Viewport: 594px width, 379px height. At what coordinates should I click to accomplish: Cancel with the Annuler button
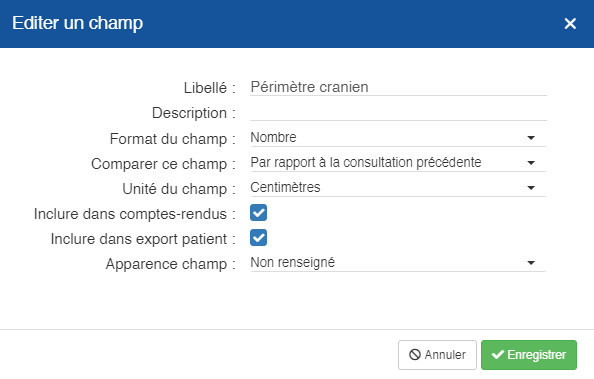pyautogui.click(x=437, y=355)
